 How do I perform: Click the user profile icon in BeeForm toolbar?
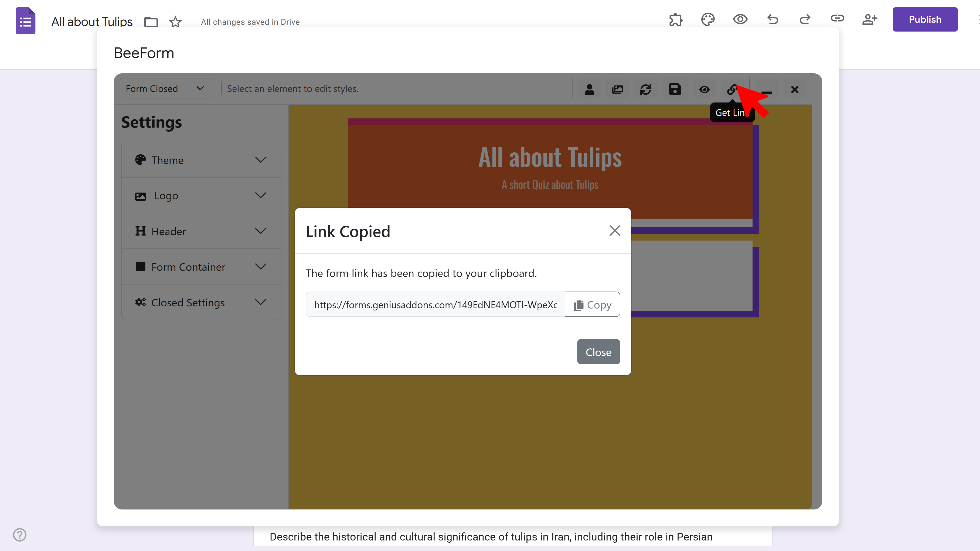tap(590, 89)
